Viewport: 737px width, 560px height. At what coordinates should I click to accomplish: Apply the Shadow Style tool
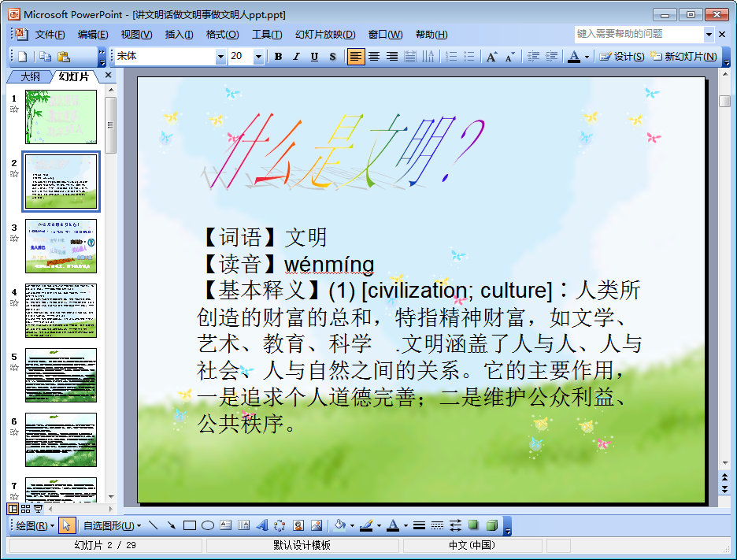[x=473, y=525]
